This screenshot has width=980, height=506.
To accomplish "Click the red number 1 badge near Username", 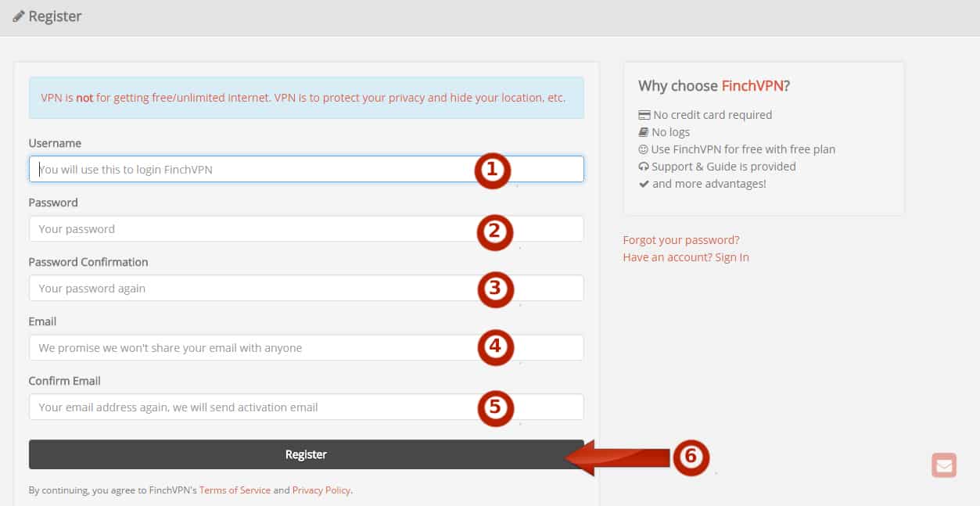I will (x=493, y=171).
